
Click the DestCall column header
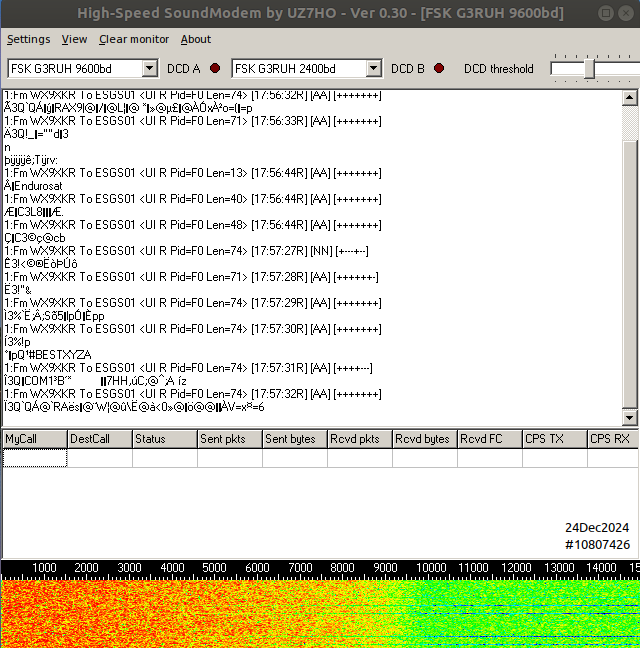[x=100, y=439]
